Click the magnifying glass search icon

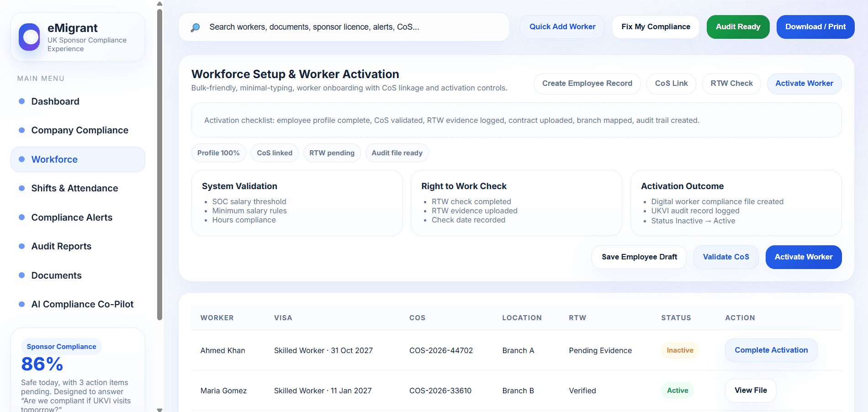[x=196, y=27]
